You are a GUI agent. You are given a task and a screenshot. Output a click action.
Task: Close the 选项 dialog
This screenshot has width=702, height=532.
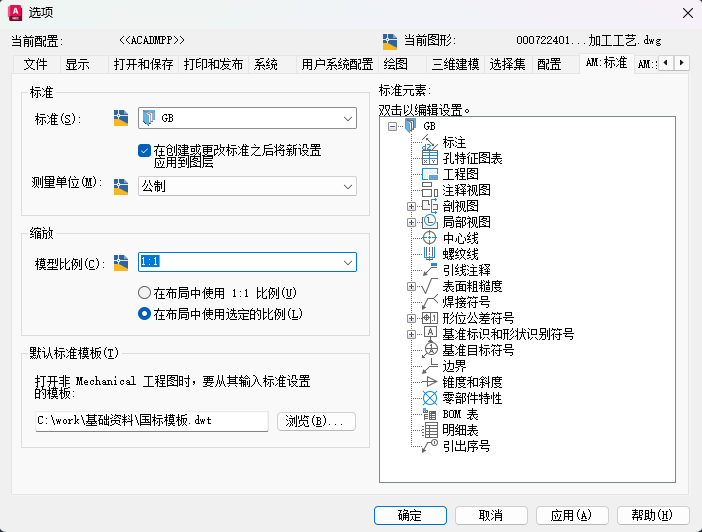click(688, 13)
